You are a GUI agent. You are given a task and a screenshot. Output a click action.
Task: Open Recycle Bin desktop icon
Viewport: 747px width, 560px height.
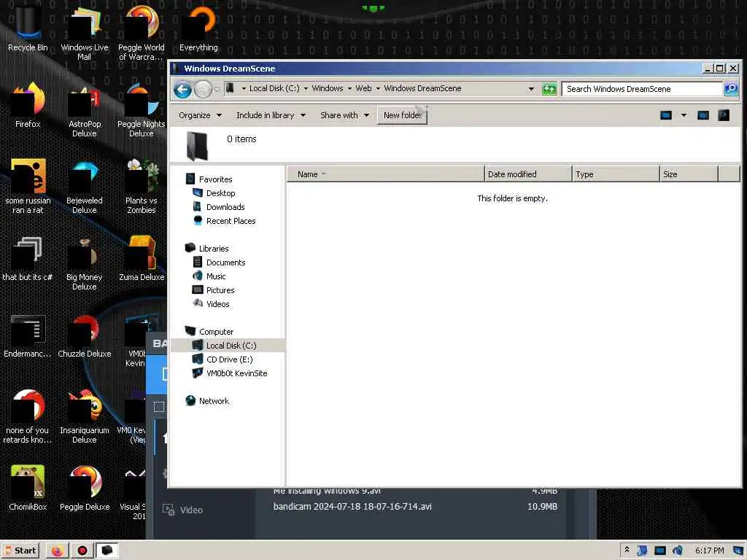28,28
